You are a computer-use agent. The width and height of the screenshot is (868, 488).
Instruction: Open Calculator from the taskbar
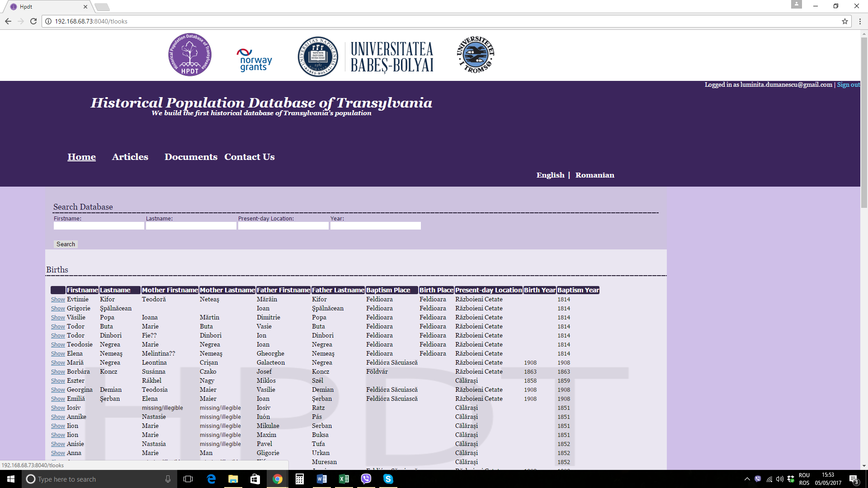(300, 479)
